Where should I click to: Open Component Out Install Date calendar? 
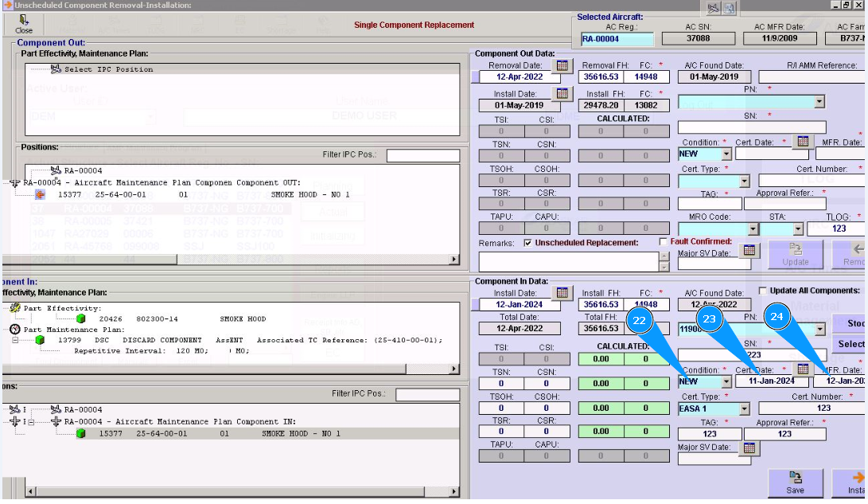tap(562, 94)
